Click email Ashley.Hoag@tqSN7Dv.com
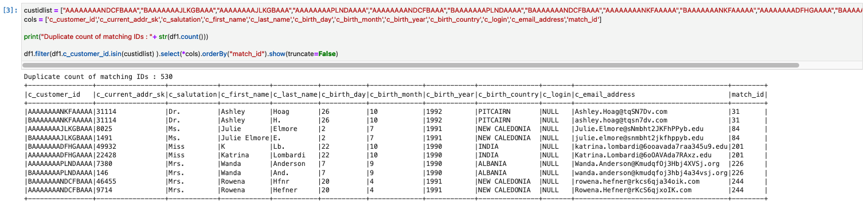The width and height of the screenshot is (868, 206). (x=621, y=112)
